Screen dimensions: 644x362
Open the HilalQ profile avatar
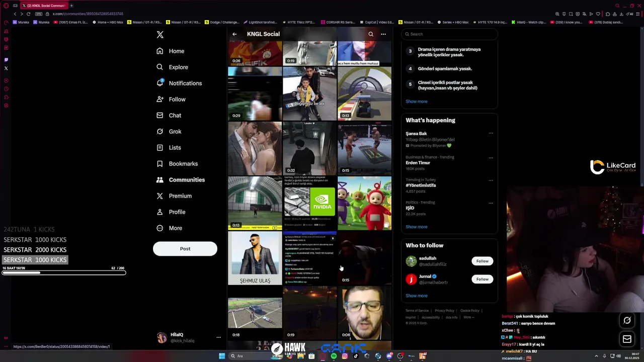[162, 337]
